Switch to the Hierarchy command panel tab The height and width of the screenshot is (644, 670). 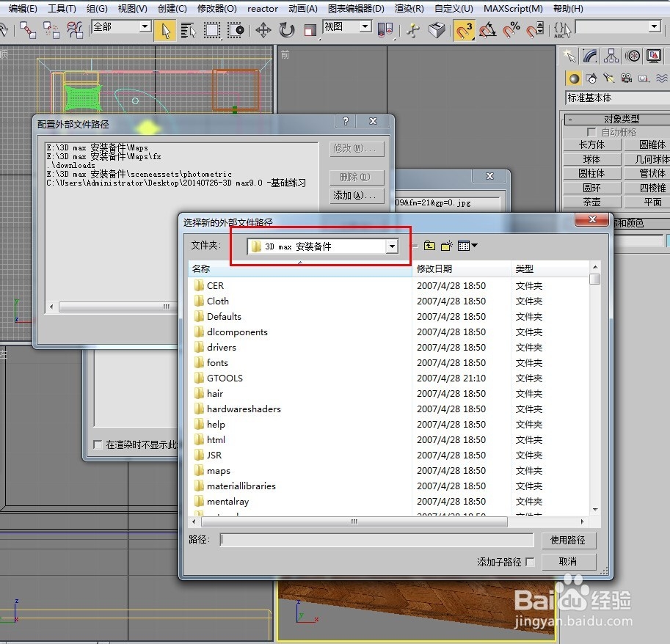(x=611, y=56)
